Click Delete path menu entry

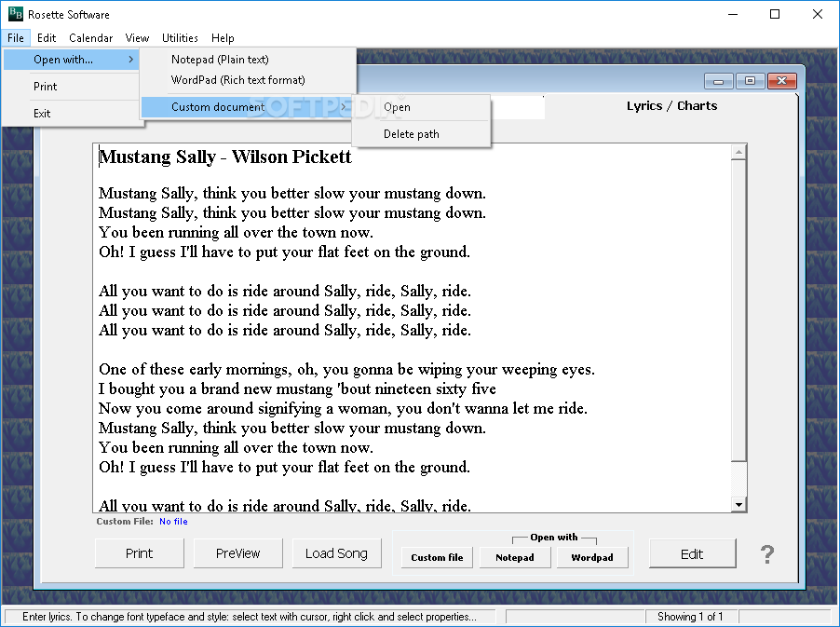[x=421, y=134]
